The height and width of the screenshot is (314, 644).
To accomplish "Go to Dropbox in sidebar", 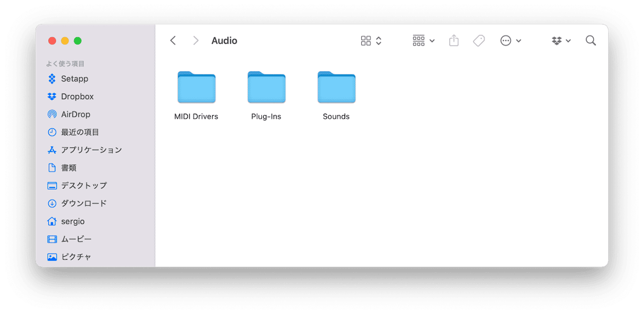I will pyautogui.click(x=77, y=97).
